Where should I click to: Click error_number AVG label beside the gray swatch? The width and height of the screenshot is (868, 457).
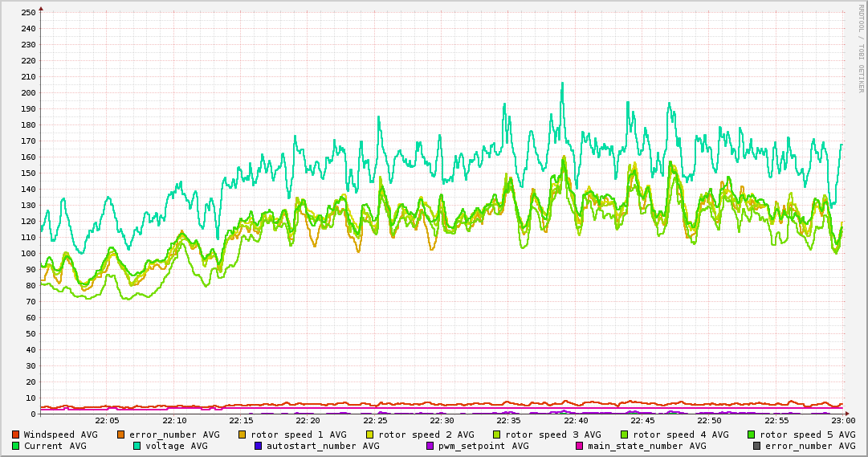[810, 446]
